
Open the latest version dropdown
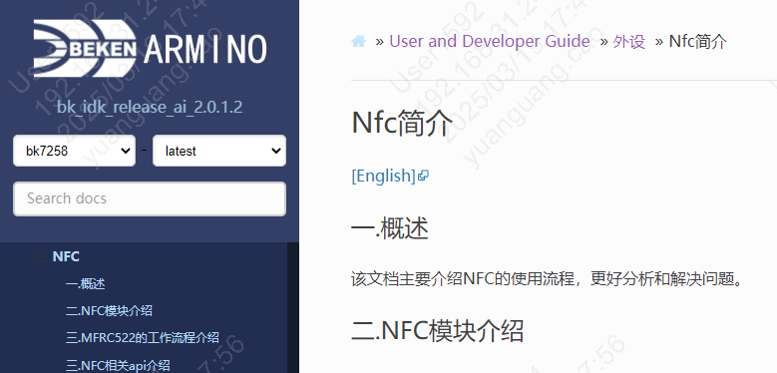tap(219, 151)
